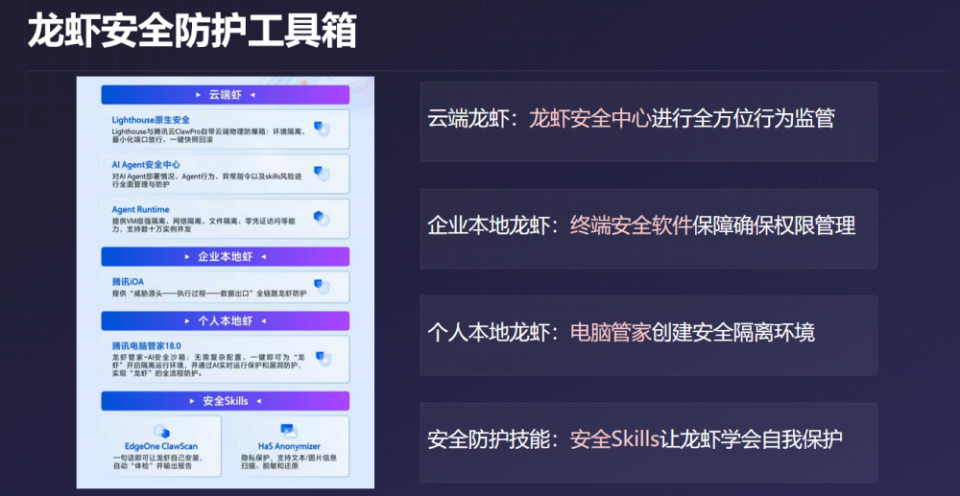Click the shield icon on the 腾讯电脑管家18.0 card
The width and height of the screenshot is (960, 496).
323,359
